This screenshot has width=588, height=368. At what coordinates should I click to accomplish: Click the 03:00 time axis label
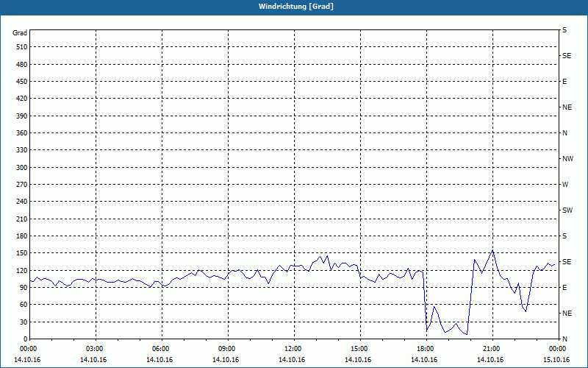click(94, 348)
